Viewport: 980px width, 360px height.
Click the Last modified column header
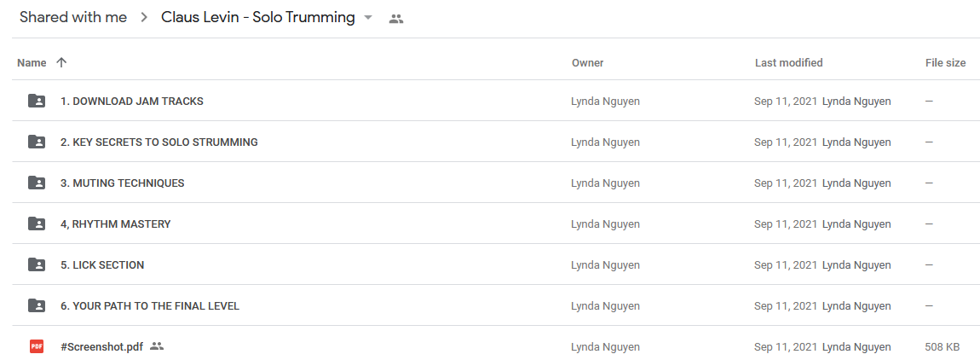pos(789,62)
